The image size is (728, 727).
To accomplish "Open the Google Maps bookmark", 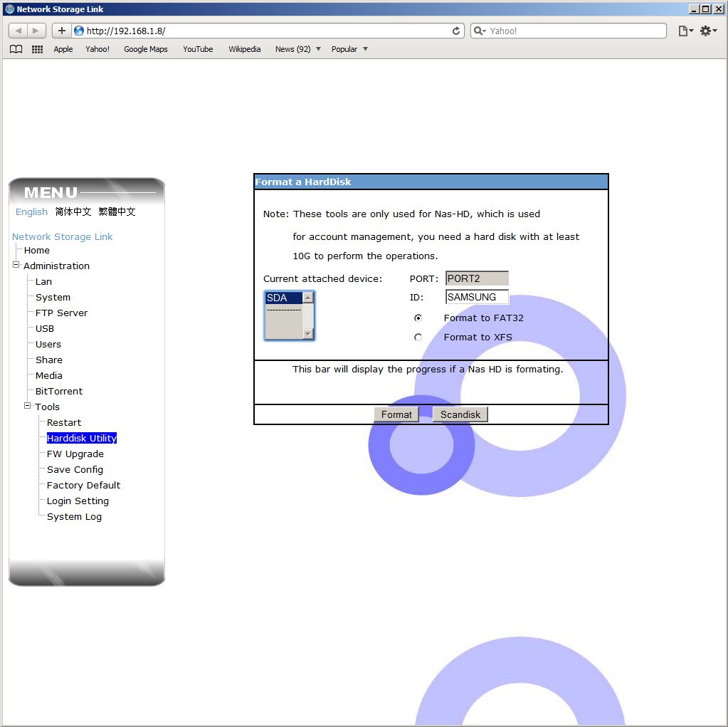I will (146, 49).
